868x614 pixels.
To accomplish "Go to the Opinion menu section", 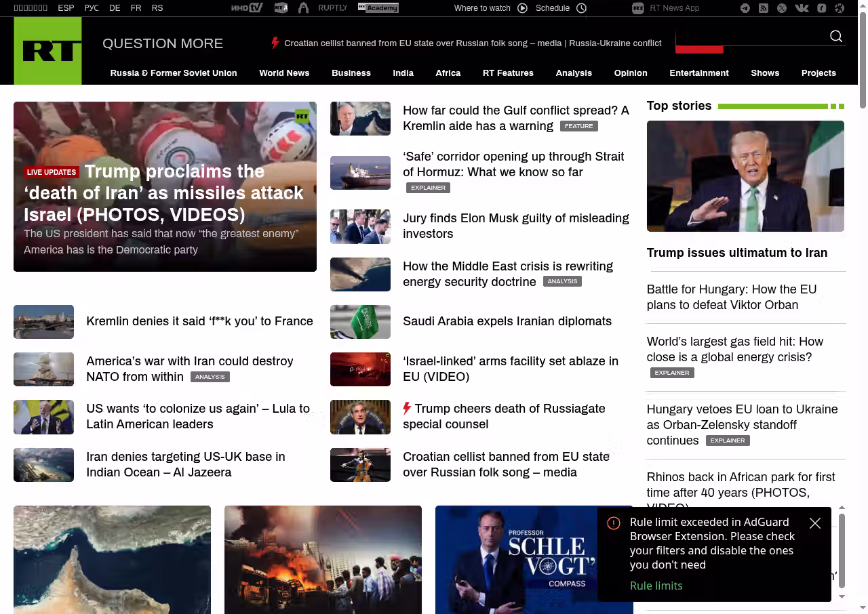I will (x=630, y=73).
